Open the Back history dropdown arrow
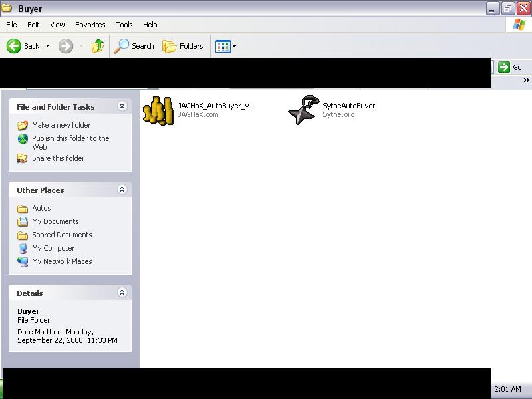Viewport: 532px width, 399px height. pyautogui.click(x=47, y=45)
